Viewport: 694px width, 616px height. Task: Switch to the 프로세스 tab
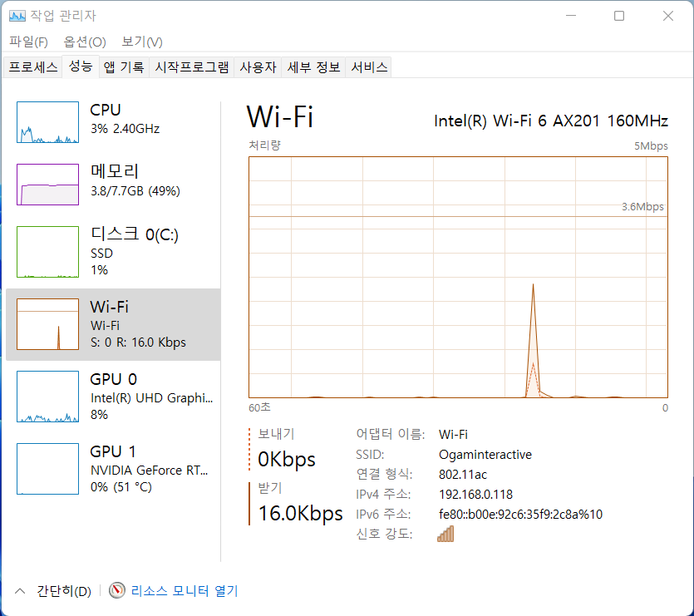click(x=33, y=68)
